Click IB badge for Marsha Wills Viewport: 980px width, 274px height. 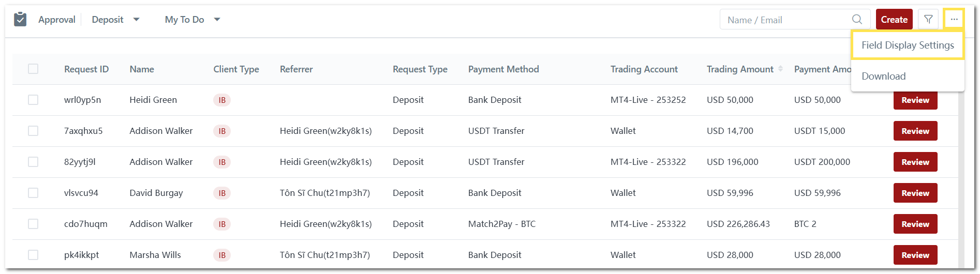click(222, 255)
